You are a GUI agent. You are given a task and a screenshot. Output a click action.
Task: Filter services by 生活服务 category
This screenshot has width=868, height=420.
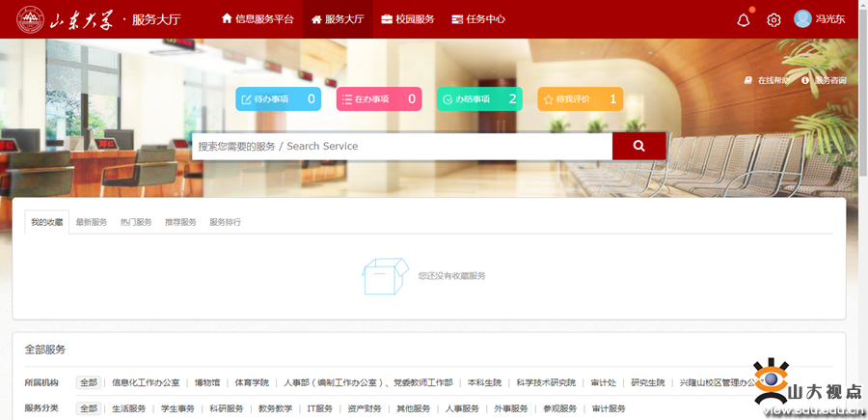click(128, 408)
